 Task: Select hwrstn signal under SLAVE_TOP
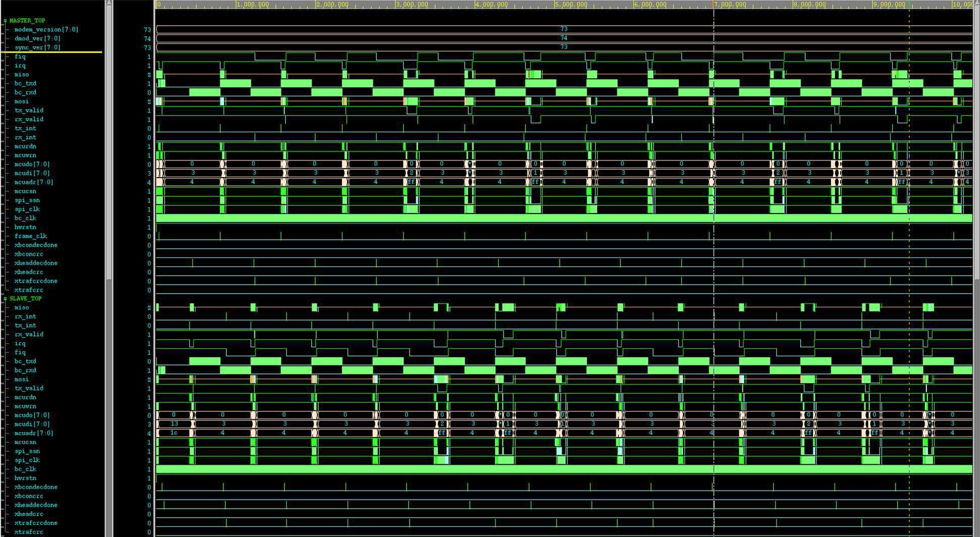pos(25,478)
